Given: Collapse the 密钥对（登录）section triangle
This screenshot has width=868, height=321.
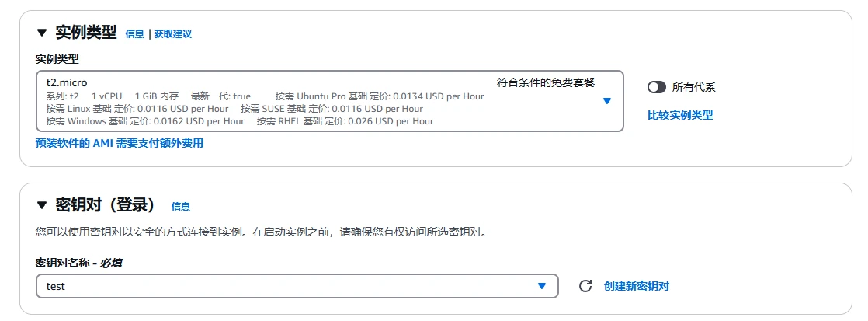Looking at the screenshot, I should (x=42, y=205).
